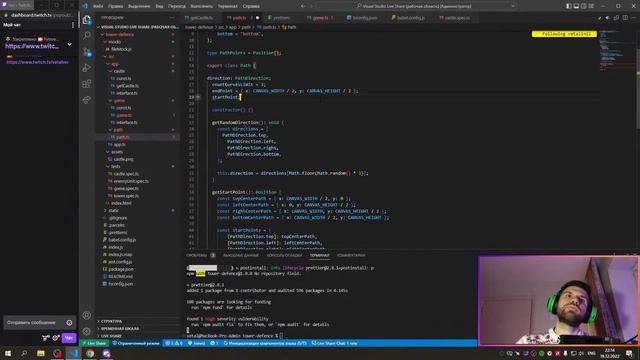This screenshot has height=360, width=640.
Task: Click the VS Code logo icon
Action: (85, 6)
